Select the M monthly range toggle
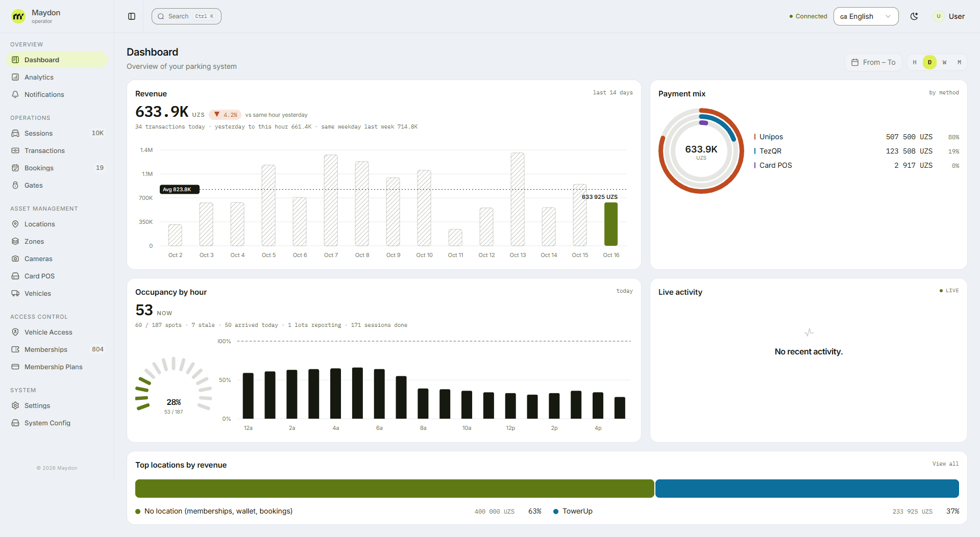Screen dimensions: 980x537 pos(959,62)
